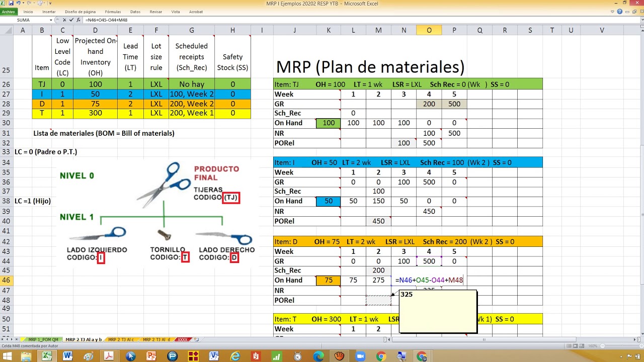Confirm the formula with the checkmark icon
This screenshot has height=362, width=644.
point(71,20)
